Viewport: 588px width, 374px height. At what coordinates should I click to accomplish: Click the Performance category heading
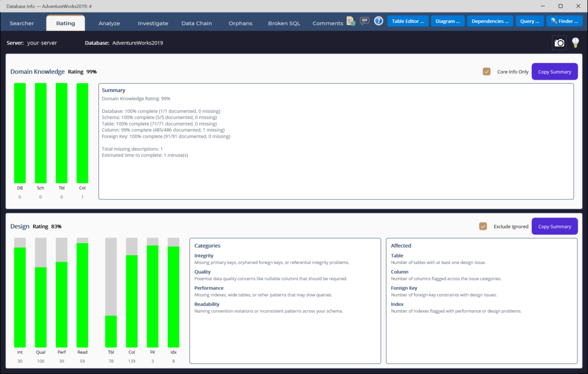[209, 288]
